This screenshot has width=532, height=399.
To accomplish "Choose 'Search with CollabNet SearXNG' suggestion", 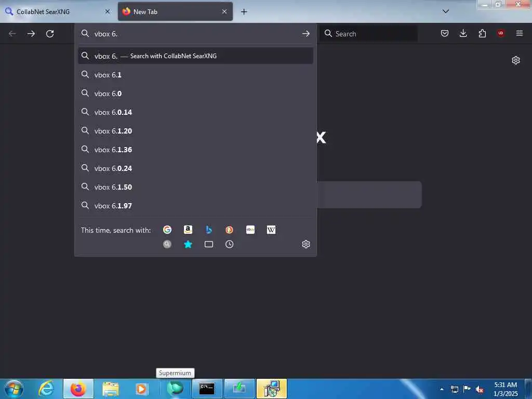I will click(195, 56).
